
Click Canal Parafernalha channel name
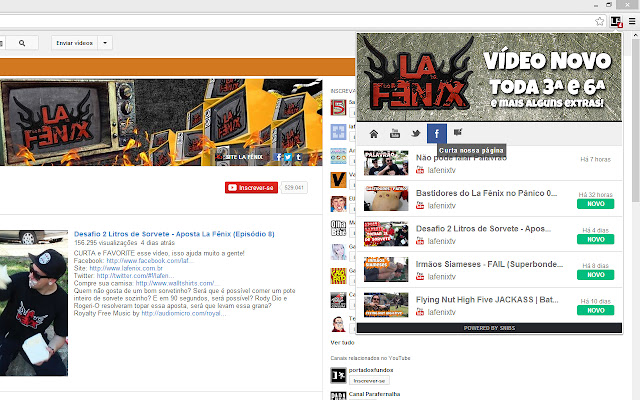click(x=374, y=394)
